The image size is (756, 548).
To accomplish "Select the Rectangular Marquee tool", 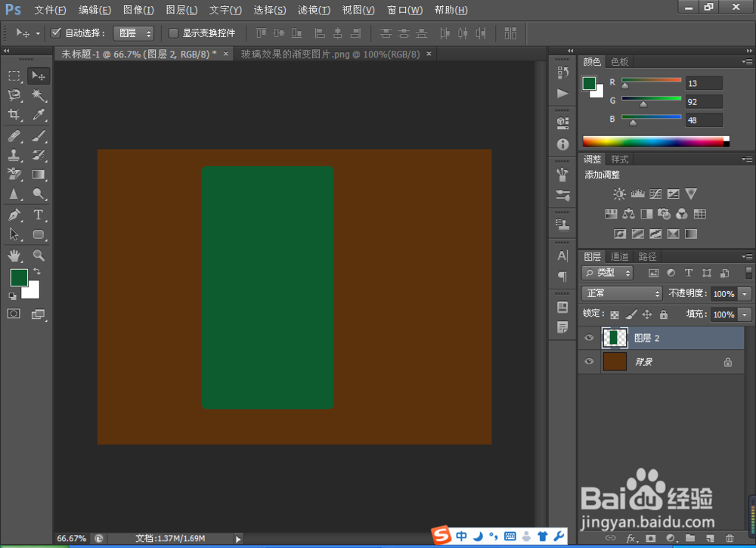I will click(x=14, y=76).
